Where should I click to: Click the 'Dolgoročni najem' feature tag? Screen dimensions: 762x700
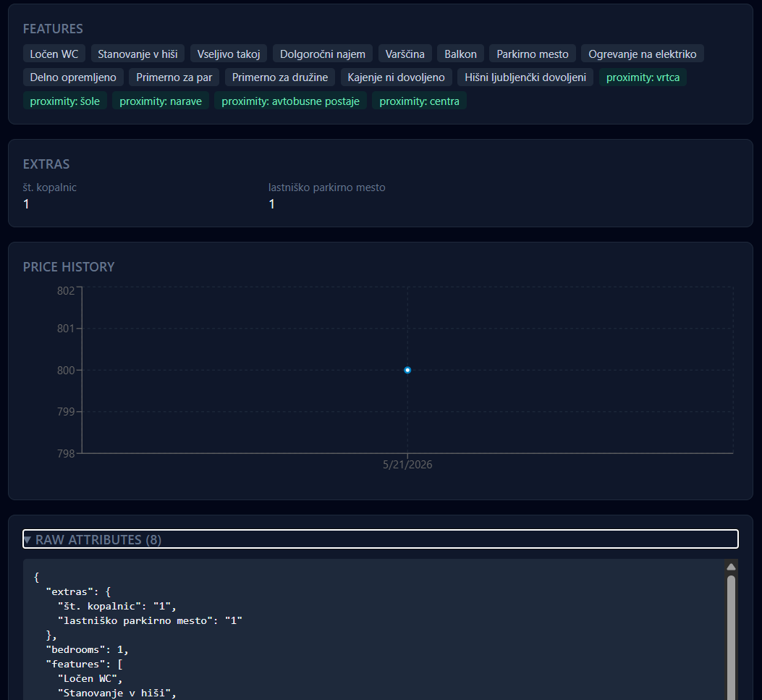pyautogui.click(x=323, y=54)
